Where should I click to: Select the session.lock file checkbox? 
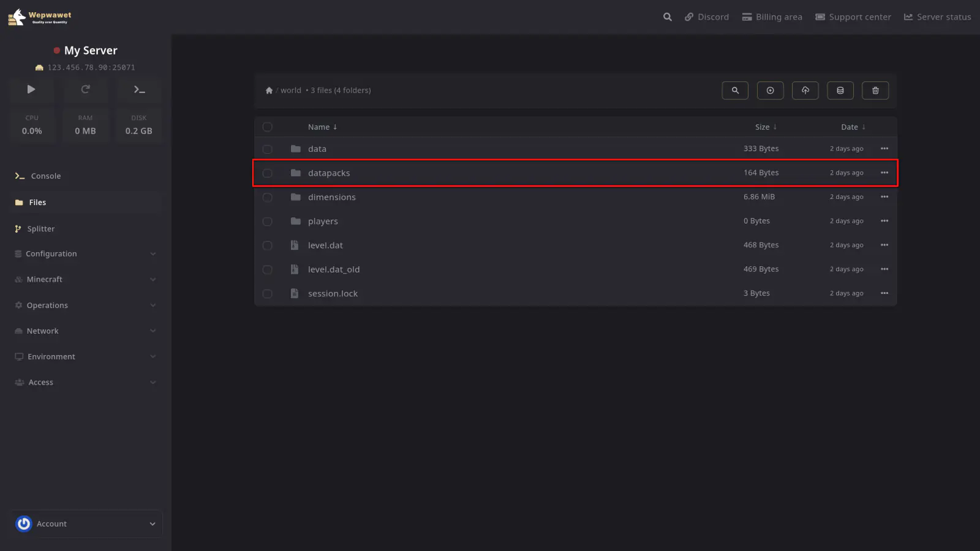coord(268,294)
